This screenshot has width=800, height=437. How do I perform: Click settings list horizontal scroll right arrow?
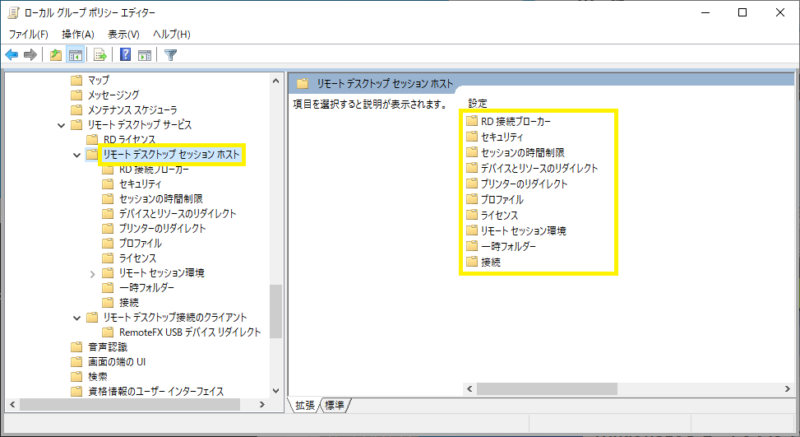[x=787, y=389]
